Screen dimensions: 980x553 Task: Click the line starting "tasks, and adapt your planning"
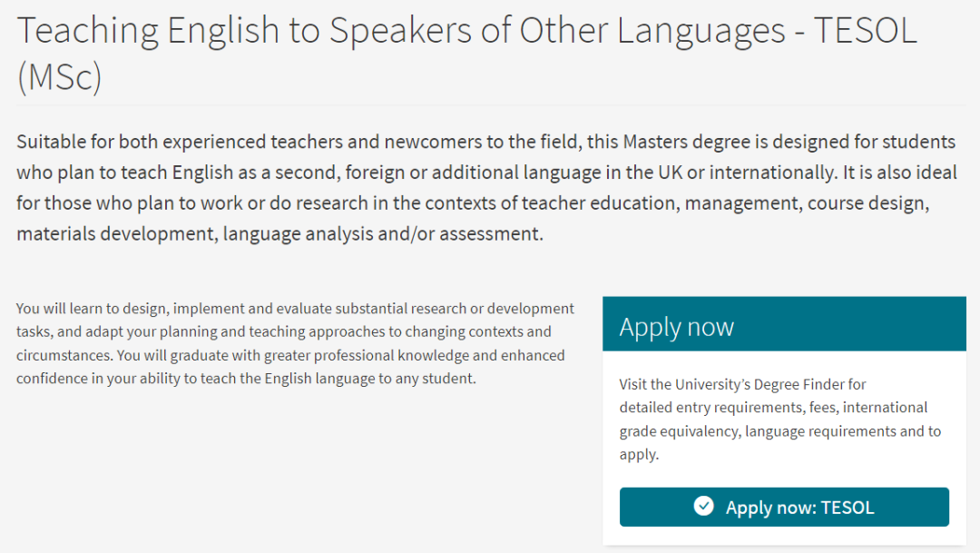[x=283, y=331]
